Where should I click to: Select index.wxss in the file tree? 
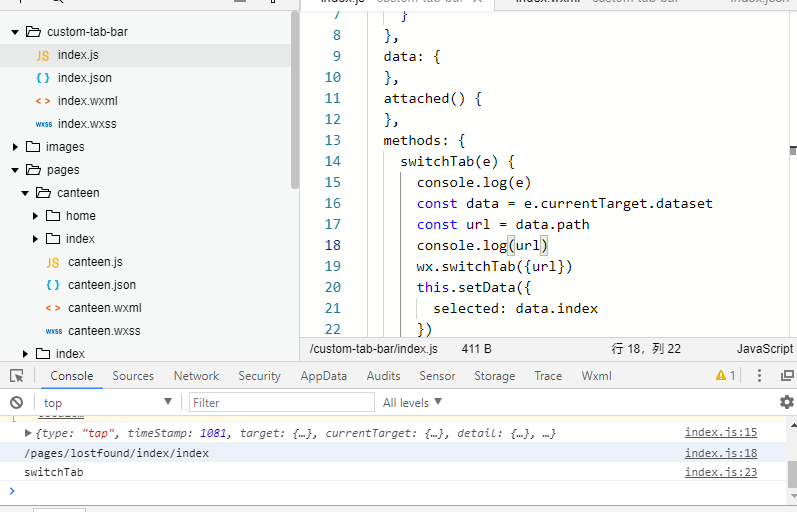pyautogui.click(x=87, y=124)
